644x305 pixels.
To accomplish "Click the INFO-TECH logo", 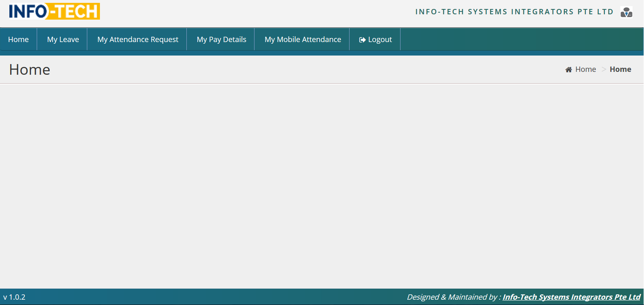I will [54, 11].
